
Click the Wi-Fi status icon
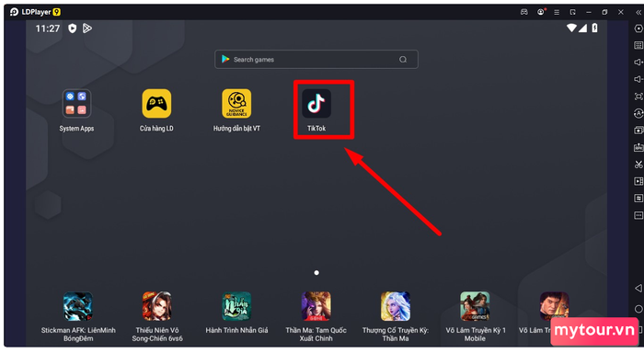tap(571, 28)
